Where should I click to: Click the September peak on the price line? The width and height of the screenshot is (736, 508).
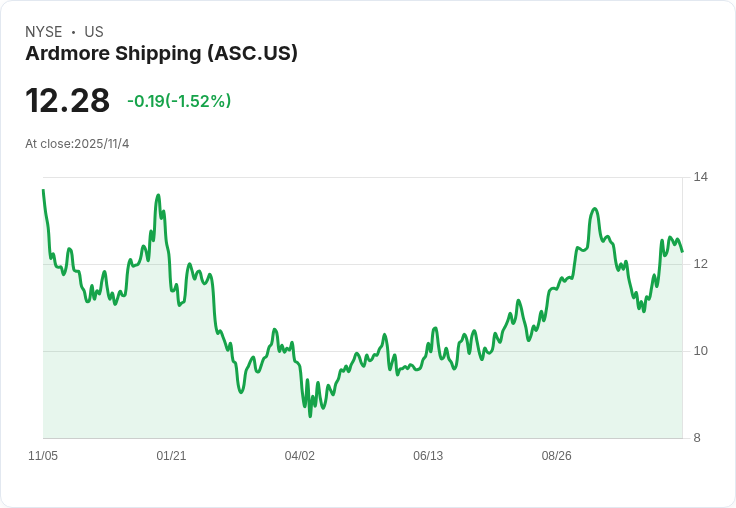594,209
